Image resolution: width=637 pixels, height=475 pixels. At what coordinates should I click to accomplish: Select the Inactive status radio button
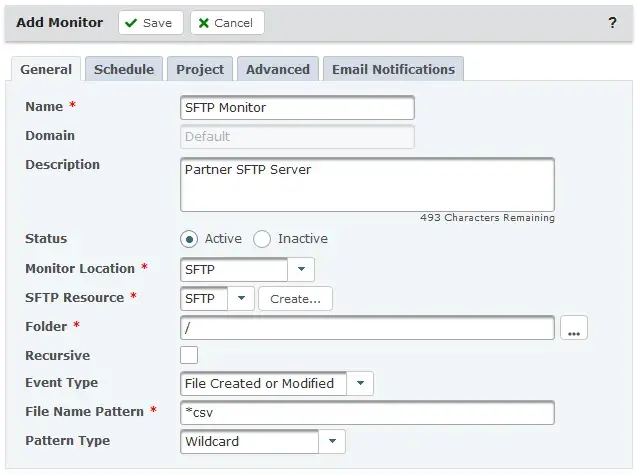[262, 239]
